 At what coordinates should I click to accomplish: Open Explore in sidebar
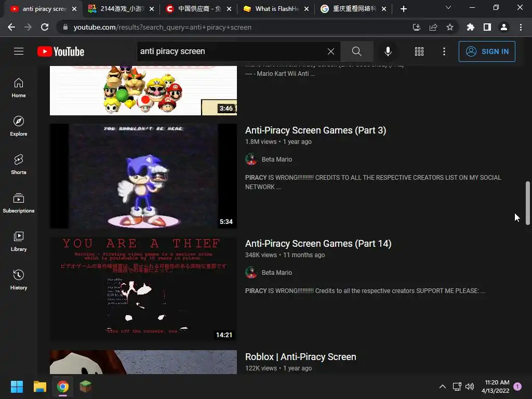(x=19, y=126)
